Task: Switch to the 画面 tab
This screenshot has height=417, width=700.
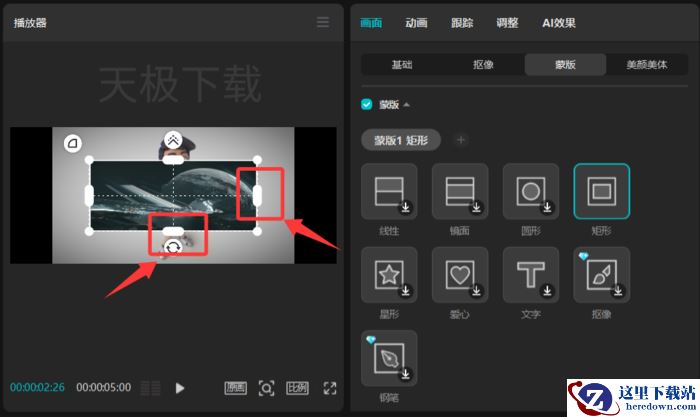Action: click(x=371, y=23)
